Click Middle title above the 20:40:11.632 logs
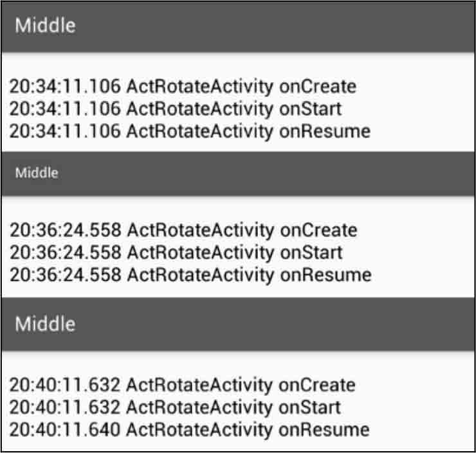 click(45, 323)
